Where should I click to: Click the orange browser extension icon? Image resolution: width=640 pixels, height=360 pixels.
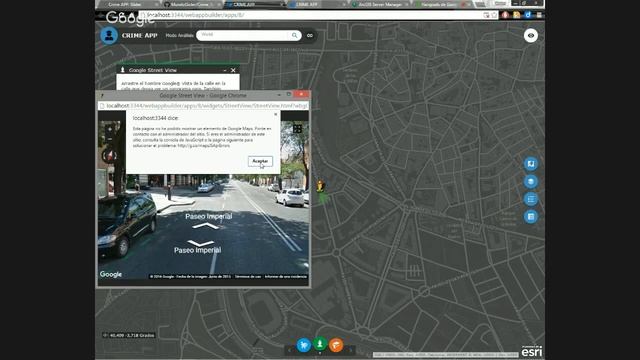click(x=517, y=15)
